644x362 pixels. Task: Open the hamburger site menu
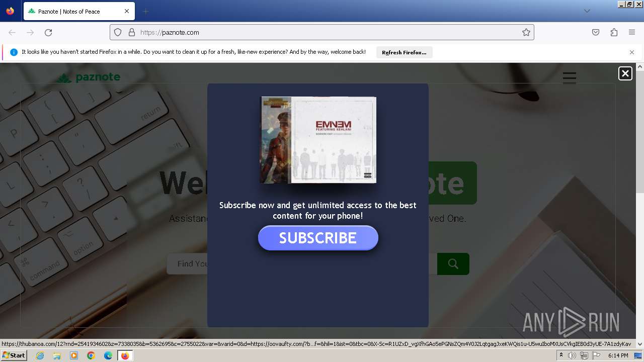tap(570, 77)
